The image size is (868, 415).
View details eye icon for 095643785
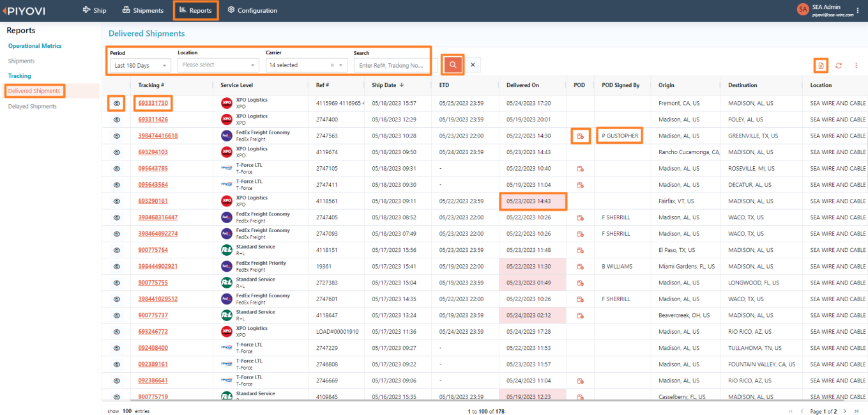[x=117, y=168]
